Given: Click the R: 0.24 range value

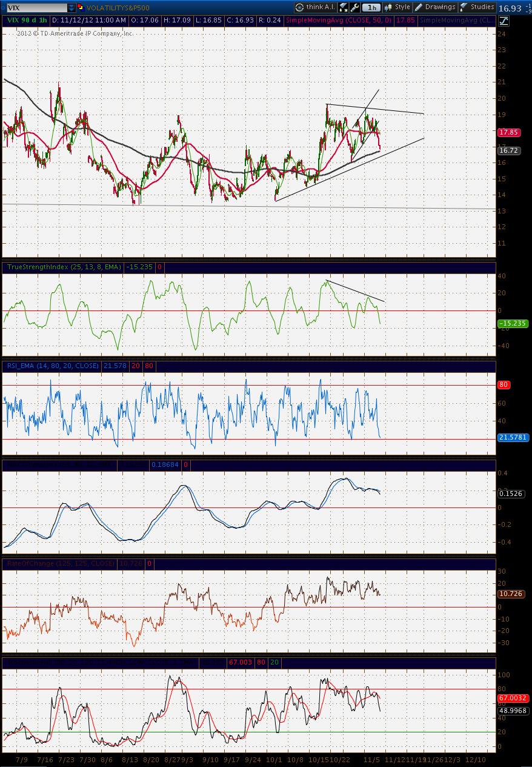Looking at the screenshot, I should (x=269, y=20).
